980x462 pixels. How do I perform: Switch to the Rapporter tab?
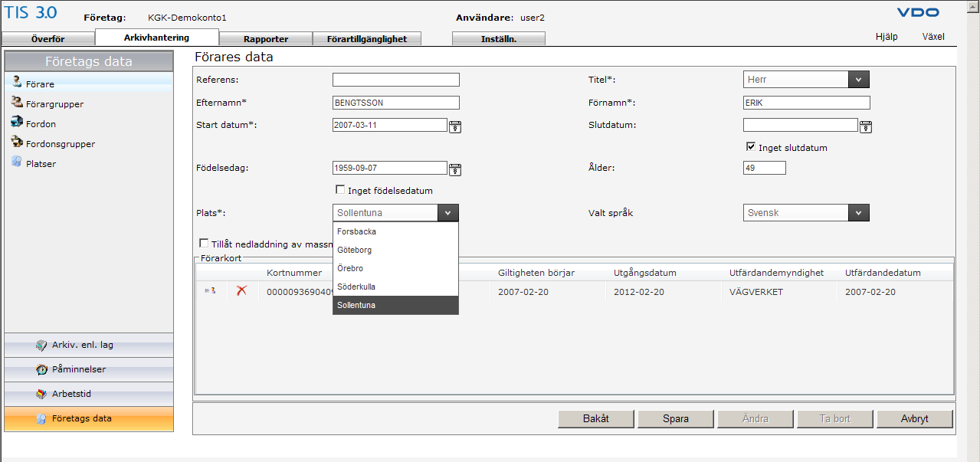pyautogui.click(x=266, y=39)
